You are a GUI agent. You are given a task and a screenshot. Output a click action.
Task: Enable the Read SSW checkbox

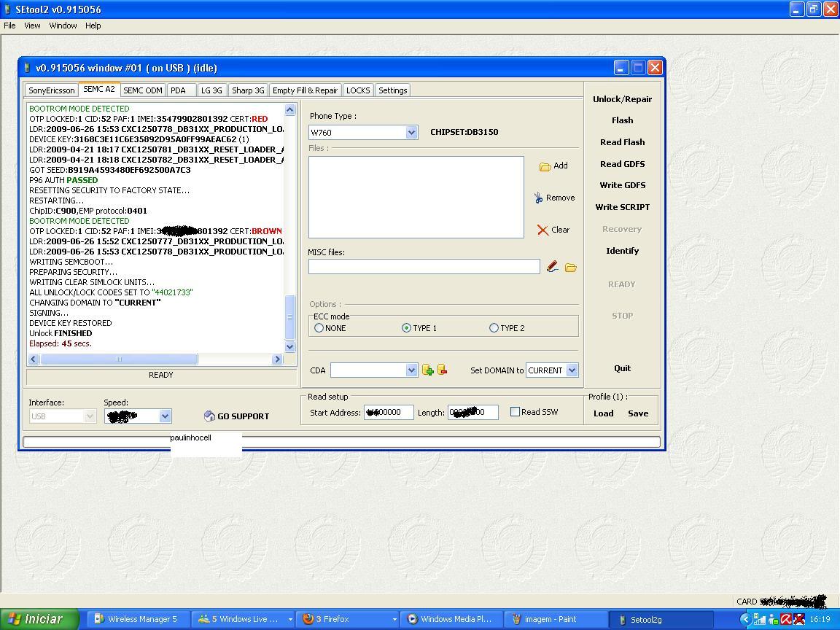(x=515, y=412)
